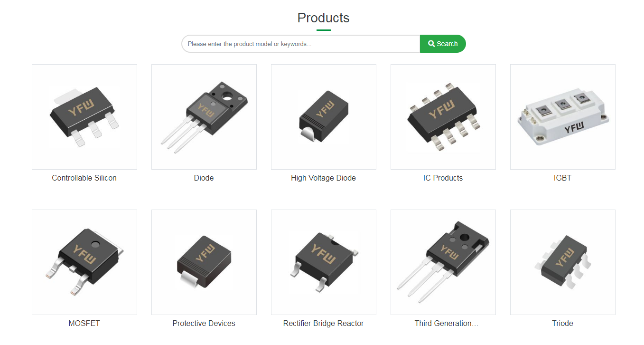Click the IC Products text label
644x345 pixels.
443,178
